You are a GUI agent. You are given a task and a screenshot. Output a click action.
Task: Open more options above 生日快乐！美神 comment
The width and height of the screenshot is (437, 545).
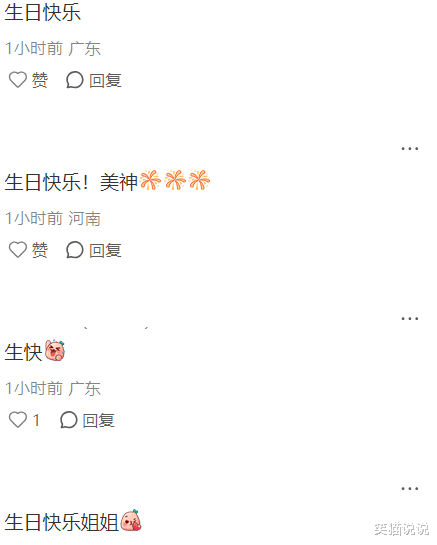[x=410, y=149]
